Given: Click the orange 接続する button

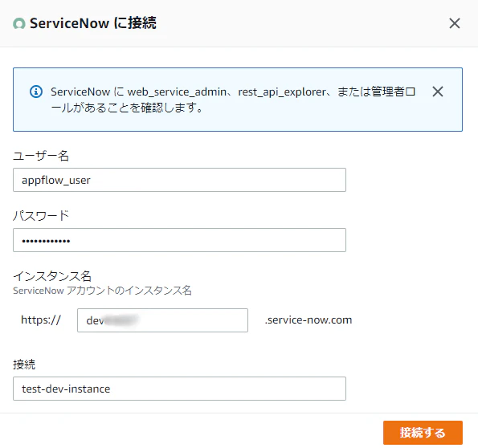Looking at the screenshot, I should [423, 433].
